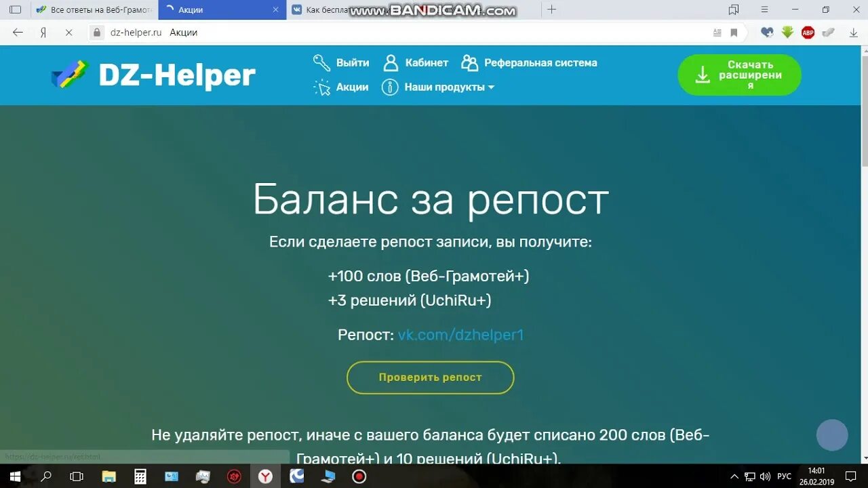868x488 pixels.
Task: Open the vk.com/dzhelper1 repost link
Action: pyautogui.click(x=460, y=335)
